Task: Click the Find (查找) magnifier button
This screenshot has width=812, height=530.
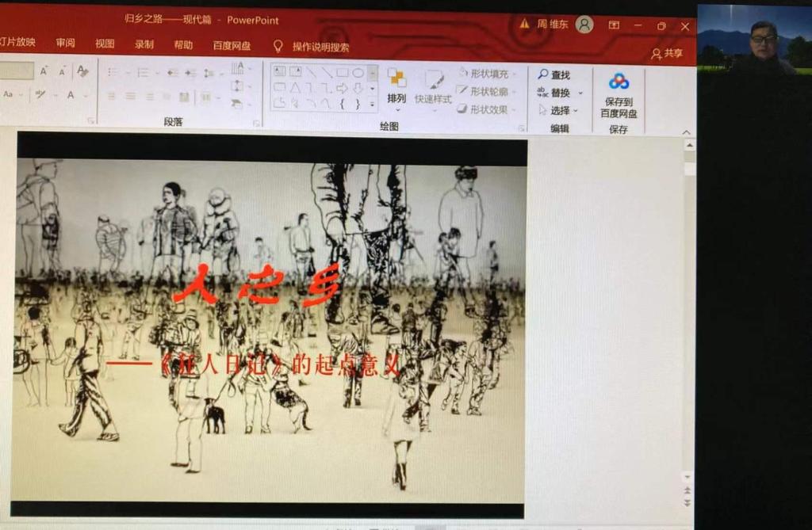Action: coord(554,74)
